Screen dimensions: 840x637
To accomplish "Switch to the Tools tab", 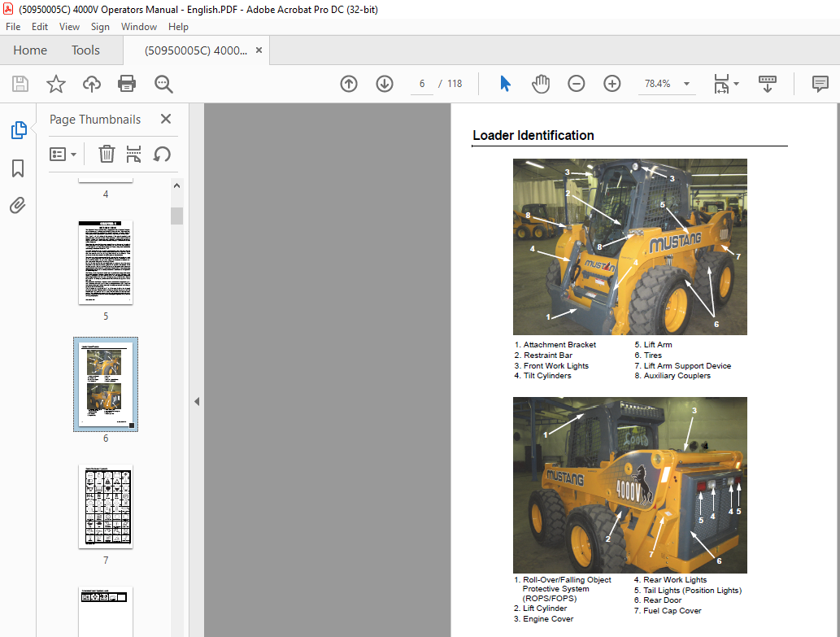I will click(85, 50).
